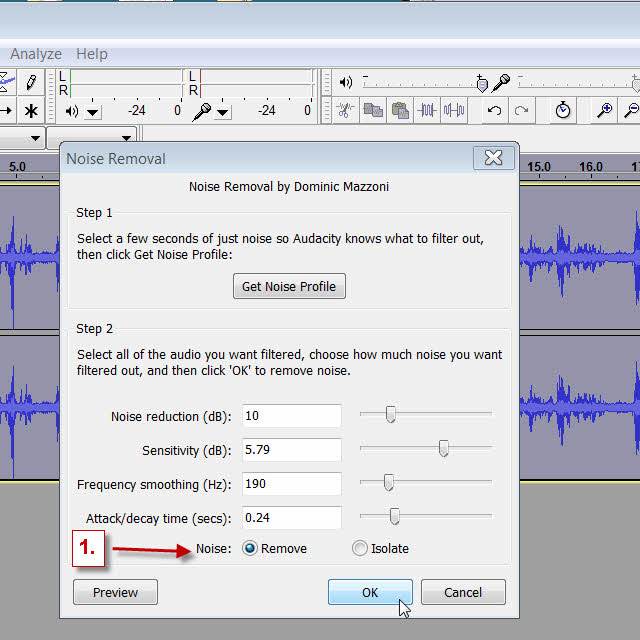
Task: Click the Cancel button
Action: coord(463,592)
